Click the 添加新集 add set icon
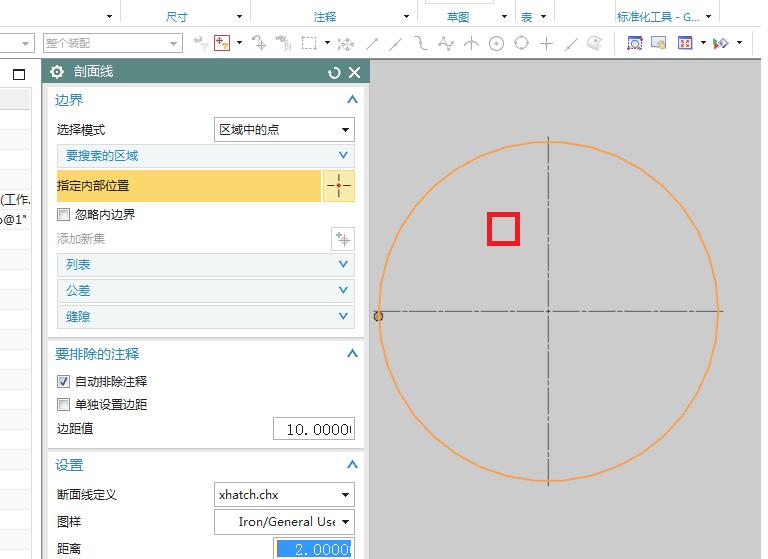 [343, 239]
